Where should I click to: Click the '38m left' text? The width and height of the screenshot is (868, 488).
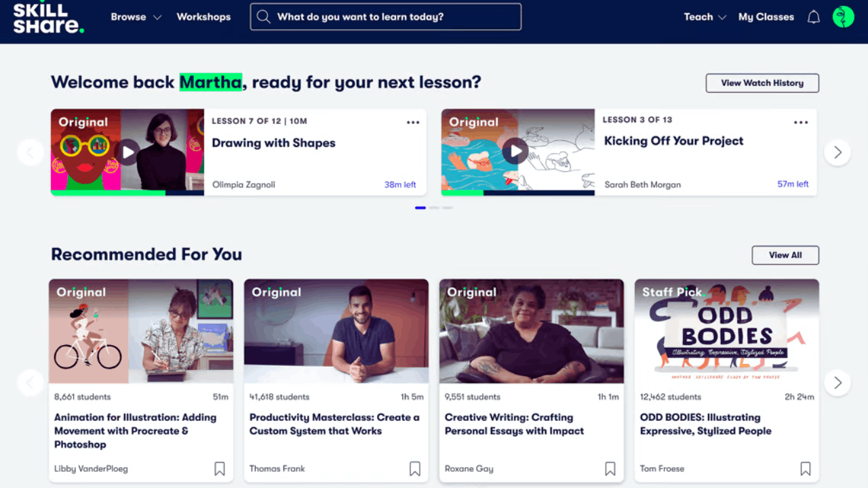[x=400, y=184]
